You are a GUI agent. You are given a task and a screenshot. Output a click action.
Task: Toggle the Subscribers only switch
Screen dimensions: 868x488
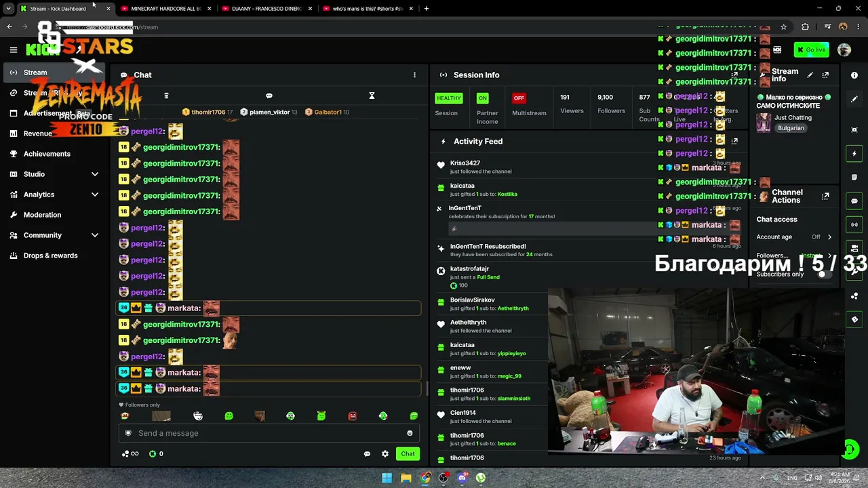point(823,274)
